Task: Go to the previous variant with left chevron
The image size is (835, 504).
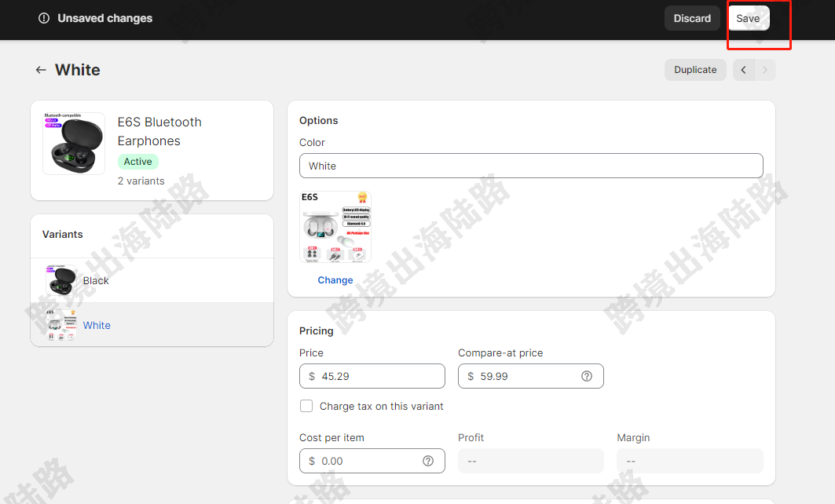Action: tap(743, 70)
